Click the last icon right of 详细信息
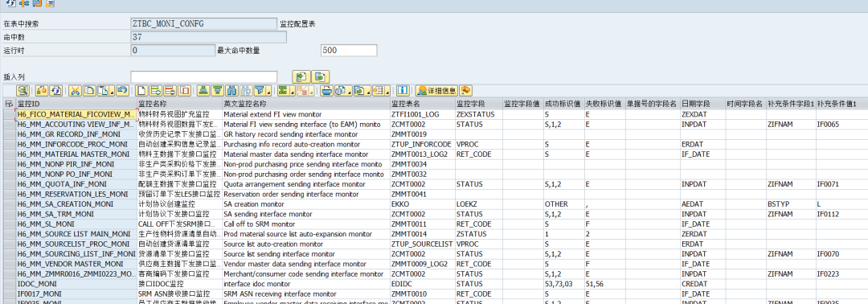Viewport: 868px width, 304px height. 465,90
